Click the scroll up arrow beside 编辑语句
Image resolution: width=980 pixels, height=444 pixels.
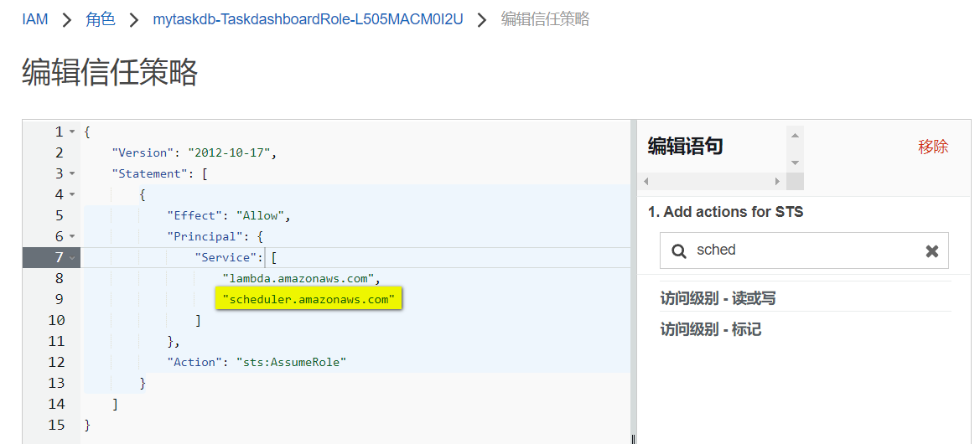tap(796, 134)
